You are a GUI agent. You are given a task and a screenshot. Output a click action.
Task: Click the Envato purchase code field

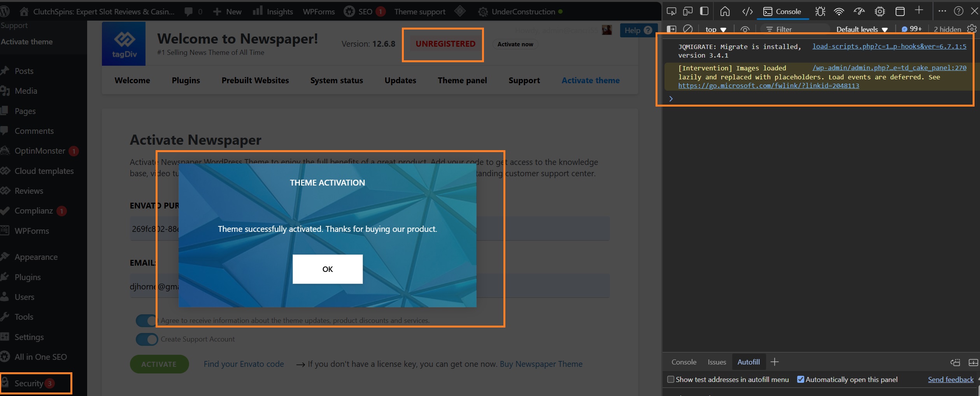[370, 229]
